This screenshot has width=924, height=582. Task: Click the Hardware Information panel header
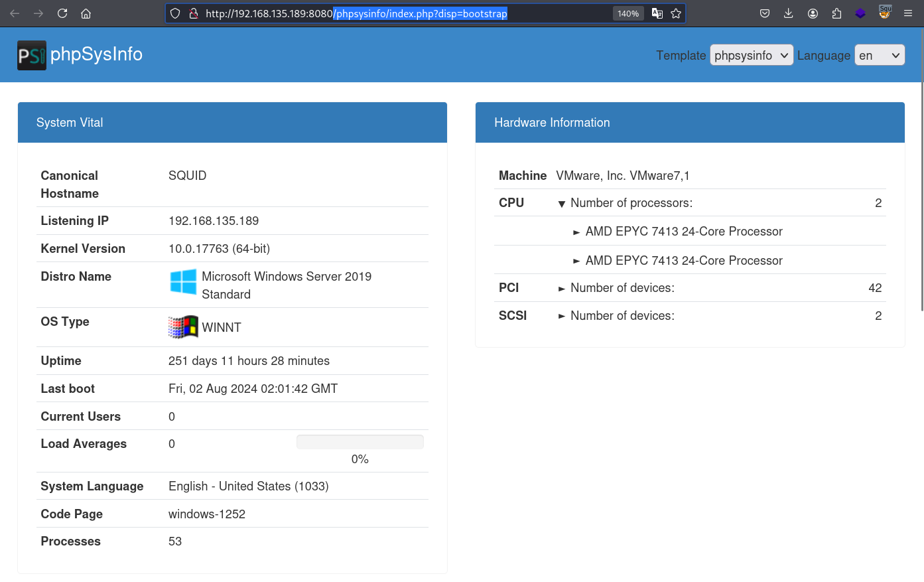[690, 123]
